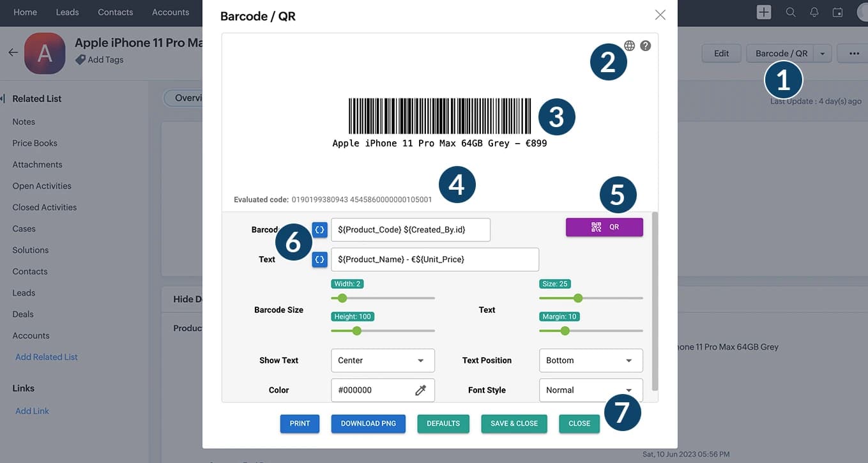868x463 pixels.
Task: Open the Show Text Center dropdown
Action: (x=383, y=360)
